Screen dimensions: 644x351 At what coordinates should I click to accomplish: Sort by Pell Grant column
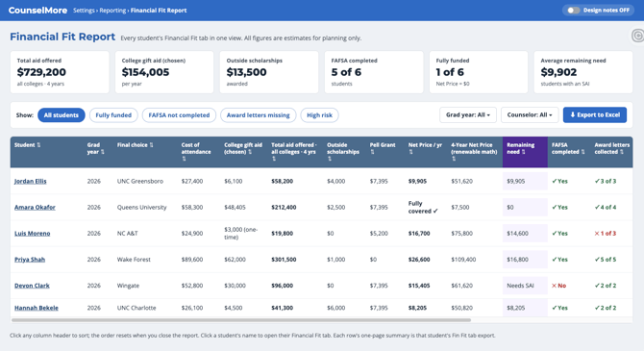[x=383, y=148]
